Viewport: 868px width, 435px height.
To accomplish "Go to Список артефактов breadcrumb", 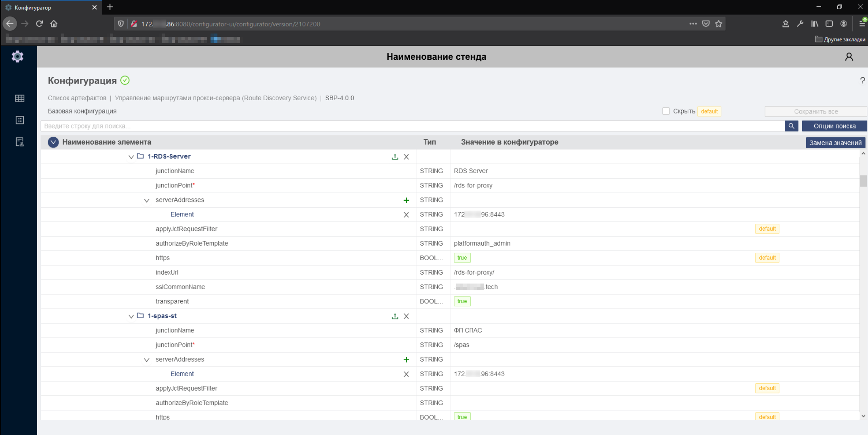I will (x=77, y=98).
